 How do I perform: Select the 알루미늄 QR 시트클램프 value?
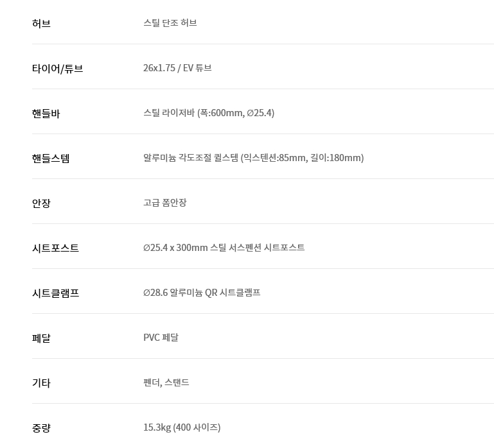202,293
